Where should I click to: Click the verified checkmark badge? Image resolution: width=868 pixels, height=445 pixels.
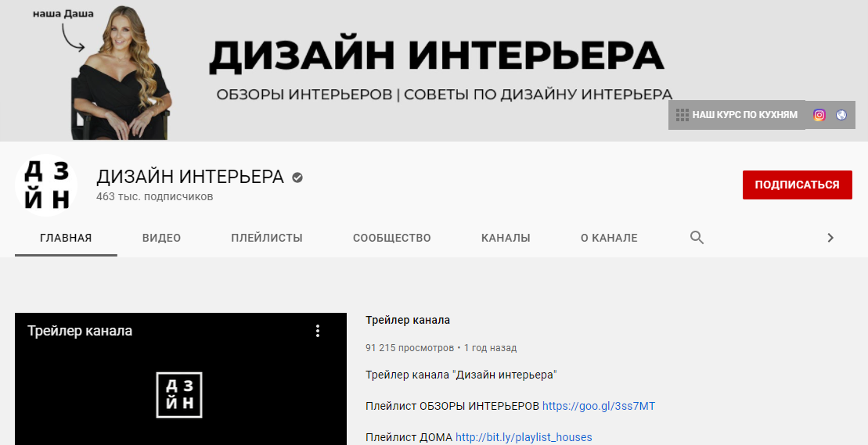(297, 178)
